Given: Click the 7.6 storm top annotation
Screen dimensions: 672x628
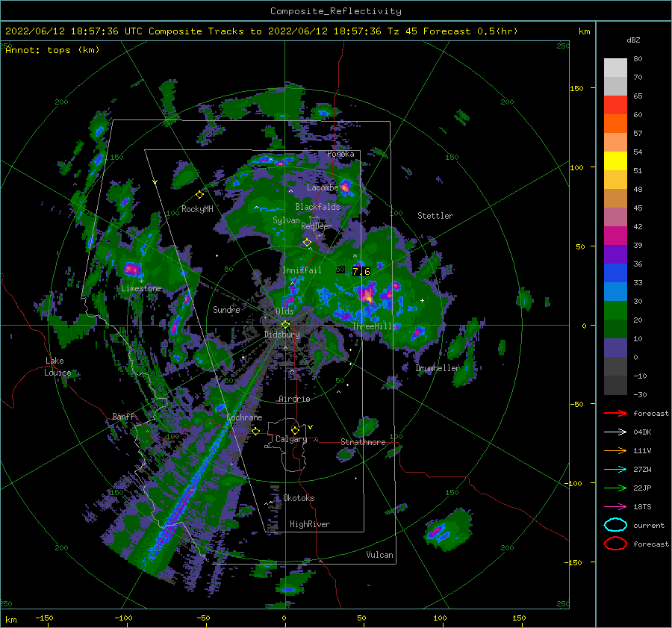Looking at the screenshot, I should pos(361,271).
